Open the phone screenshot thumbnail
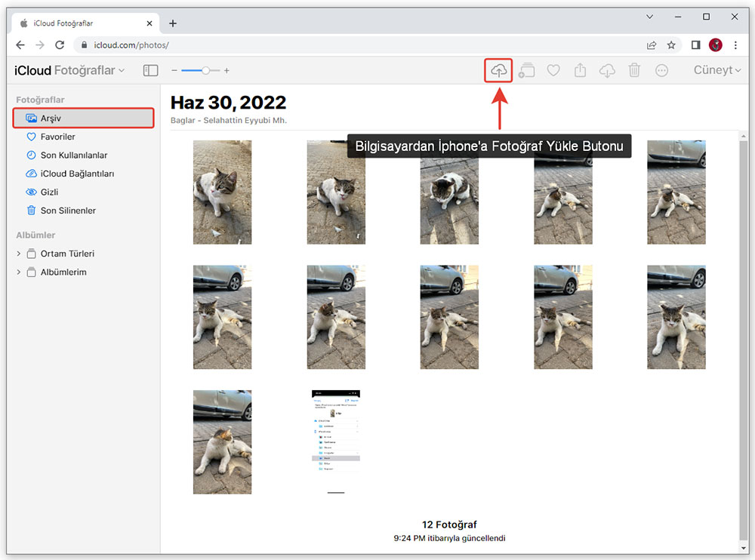The height and width of the screenshot is (560, 755). (336, 432)
